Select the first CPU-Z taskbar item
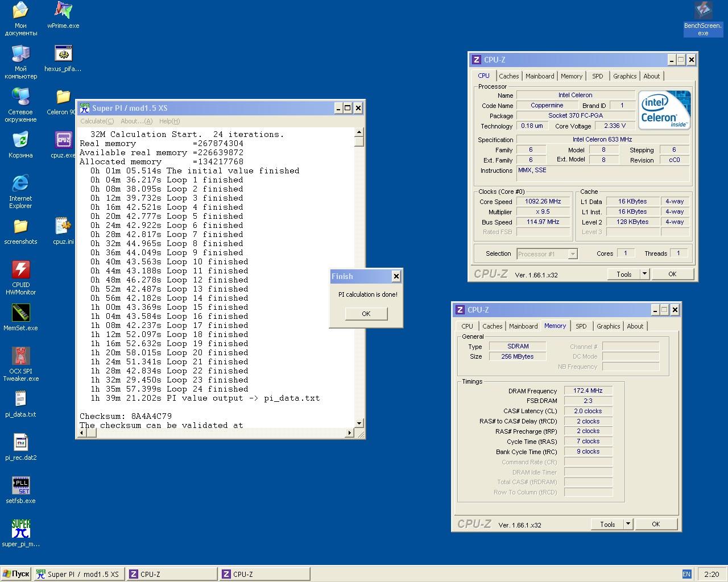This screenshot has height=582, width=728. (171, 574)
